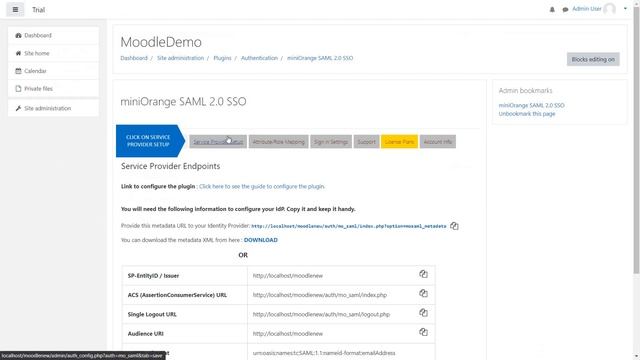Image resolution: width=640 pixels, height=360 pixels.
Task: Toggle the hamburger side menu button
Action: click(x=15, y=9)
